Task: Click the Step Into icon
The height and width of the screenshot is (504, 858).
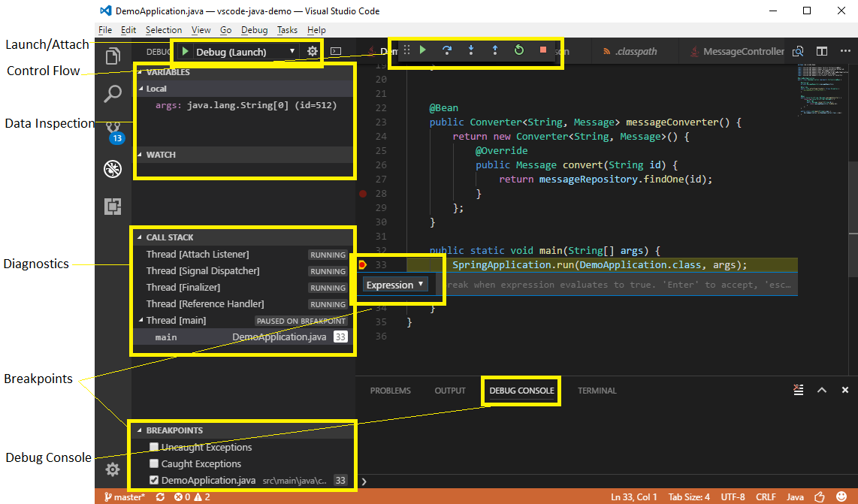Action: [x=471, y=50]
